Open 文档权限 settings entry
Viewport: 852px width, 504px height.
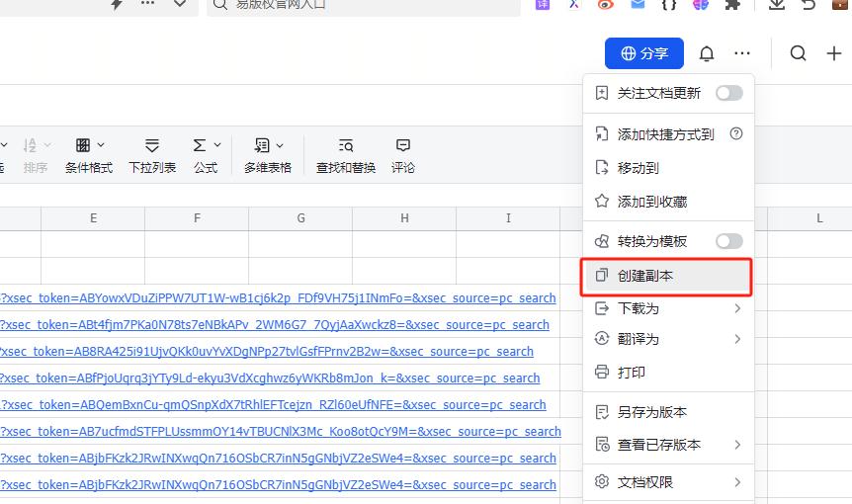click(x=668, y=481)
